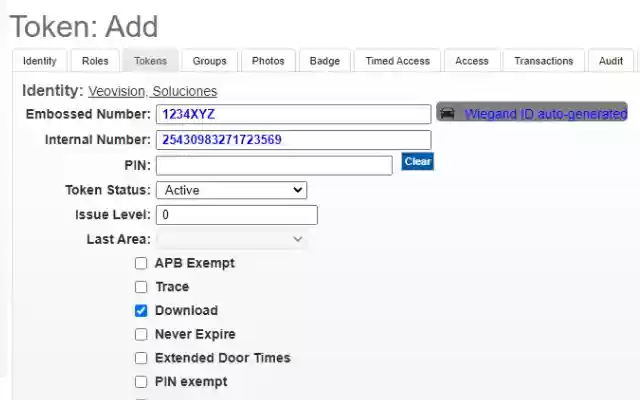Image resolution: width=640 pixels, height=400 pixels.
Task: Click the car icon beside Wiegand ID
Action: (x=447, y=113)
